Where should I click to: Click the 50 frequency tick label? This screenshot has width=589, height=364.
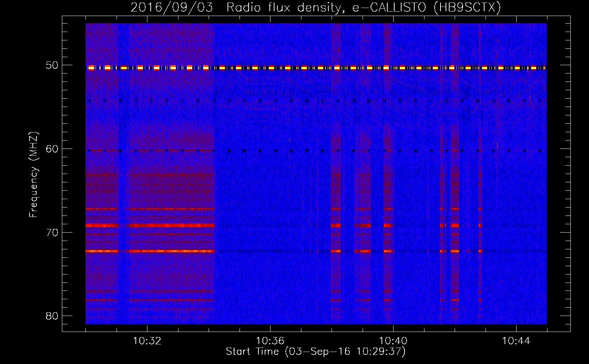52,66
